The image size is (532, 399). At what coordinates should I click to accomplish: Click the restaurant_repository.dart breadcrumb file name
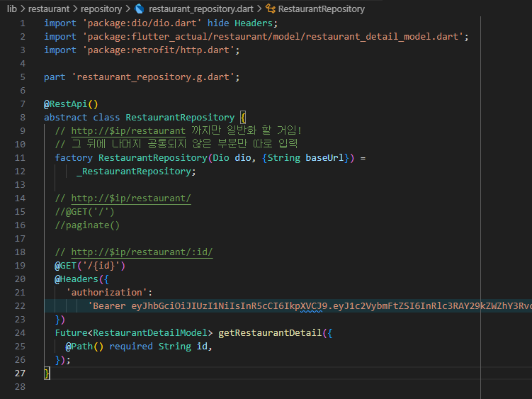point(201,9)
